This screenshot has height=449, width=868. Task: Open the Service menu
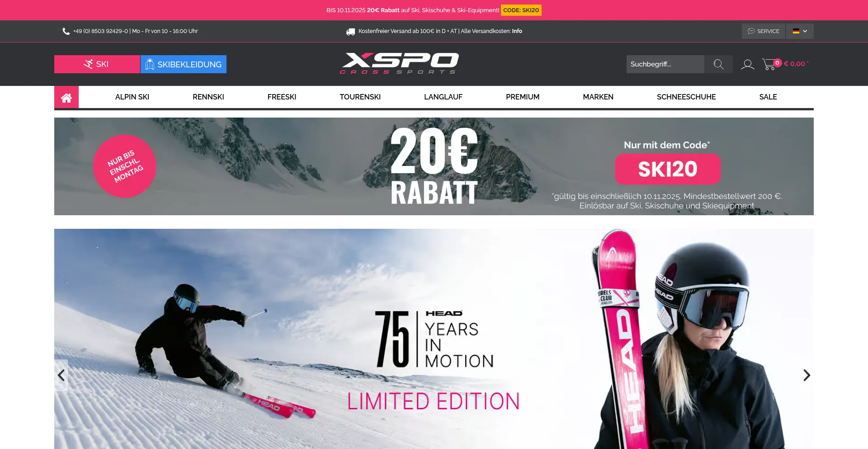click(x=763, y=31)
